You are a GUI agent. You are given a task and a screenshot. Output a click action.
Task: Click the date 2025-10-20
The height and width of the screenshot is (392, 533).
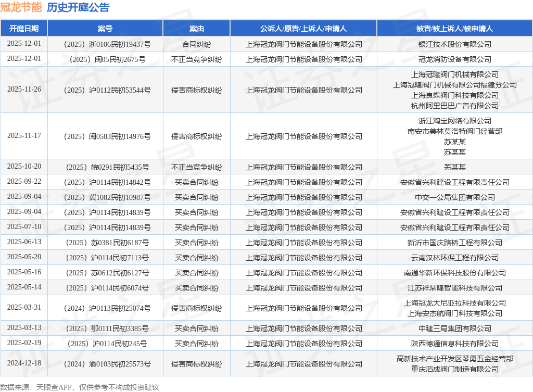24,167
